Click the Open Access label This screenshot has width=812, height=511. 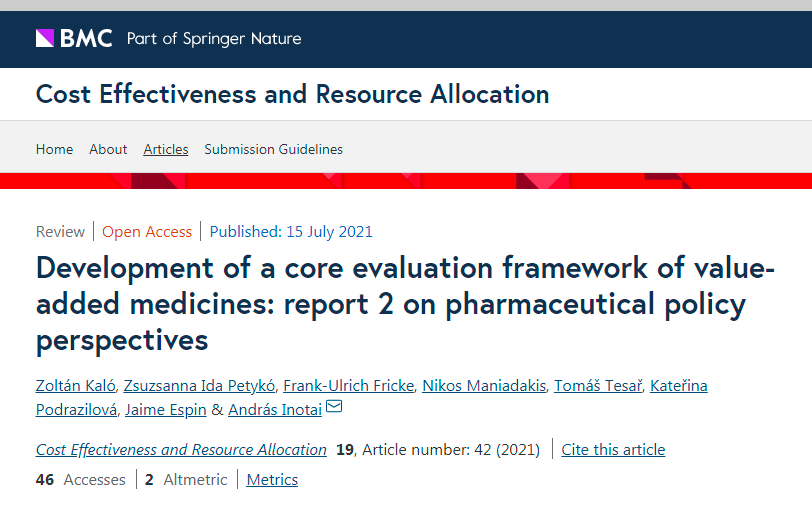tap(147, 232)
